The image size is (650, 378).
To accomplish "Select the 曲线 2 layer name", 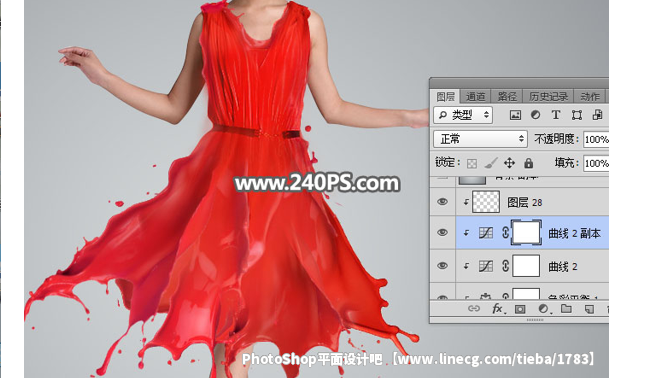I will click(563, 267).
